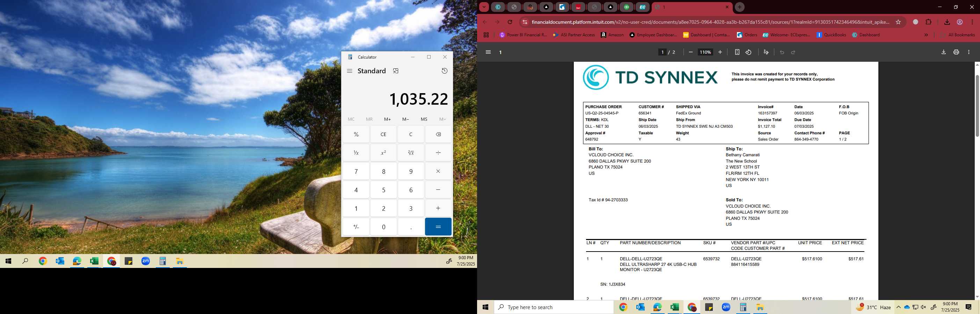Switch to the green QuickBooks browser tab
The width and height of the screenshot is (980, 314).
pyautogui.click(x=627, y=7)
